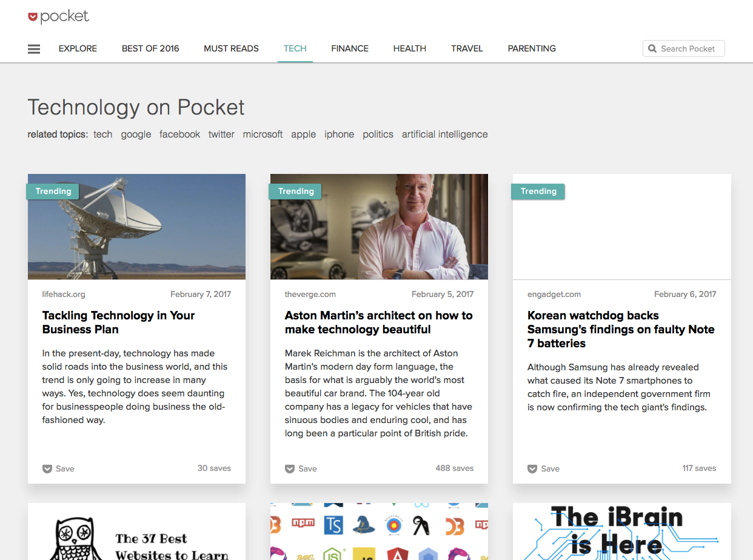Open the Parenting section

click(532, 48)
